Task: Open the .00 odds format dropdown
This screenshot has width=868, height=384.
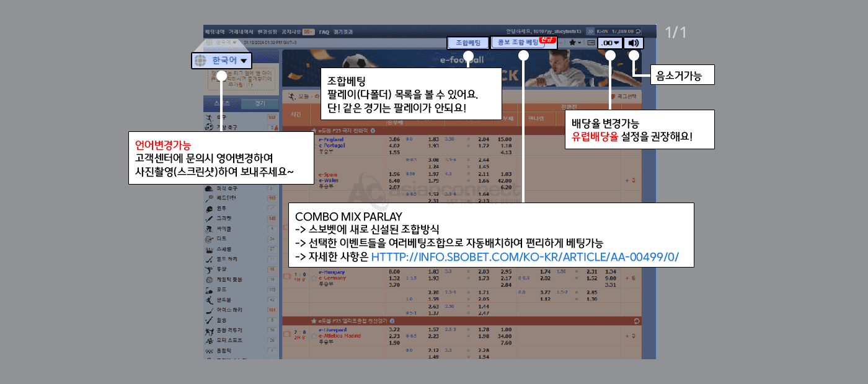Action: click(x=610, y=43)
